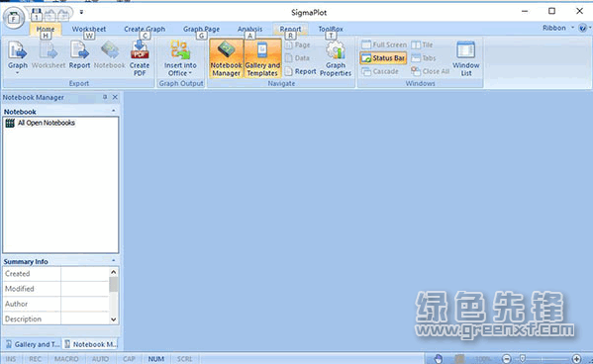Open the Graph Properties tool
This screenshot has width=593, height=364.
(336, 58)
